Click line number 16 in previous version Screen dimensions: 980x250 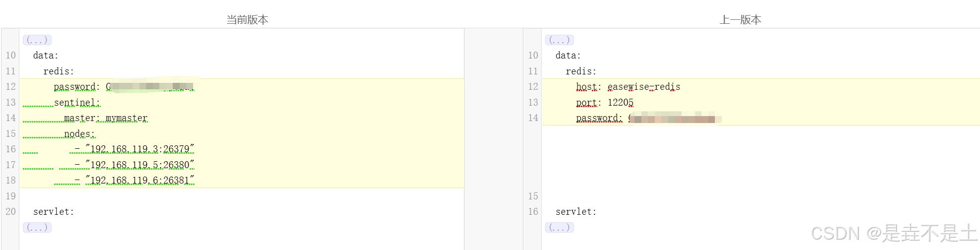(x=533, y=212)
